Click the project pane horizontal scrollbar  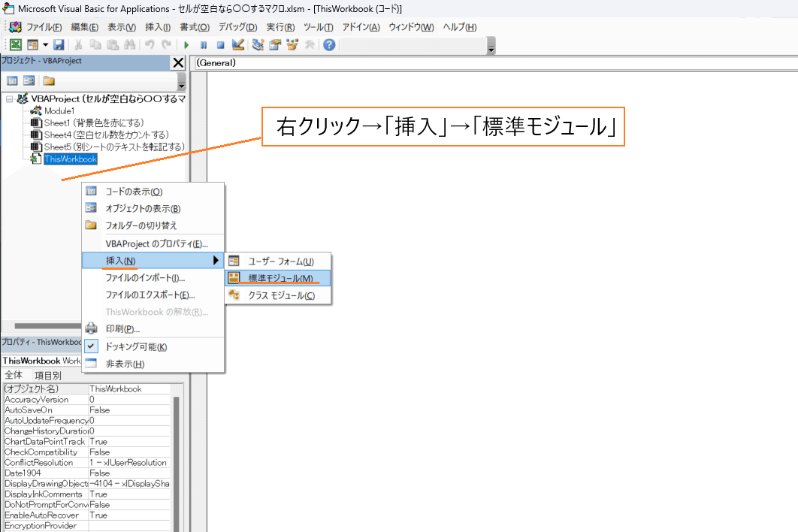[x=48, y=326]
